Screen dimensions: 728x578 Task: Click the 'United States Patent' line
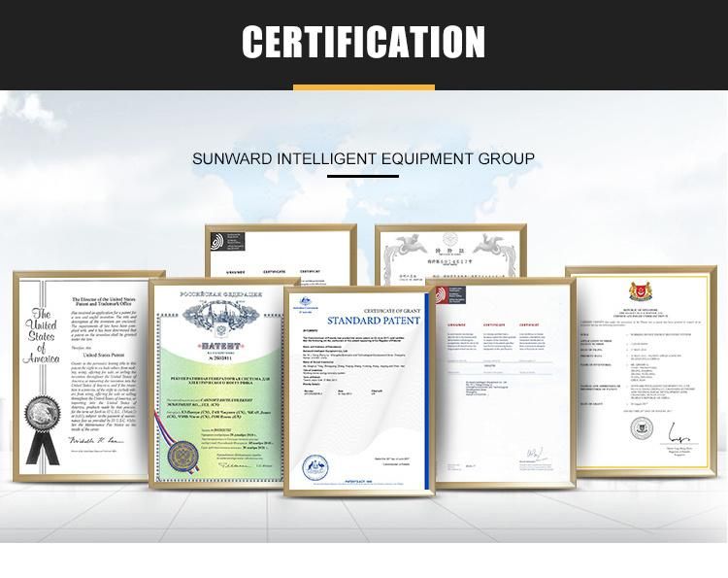pyautogui.click(x=104, y=355)
